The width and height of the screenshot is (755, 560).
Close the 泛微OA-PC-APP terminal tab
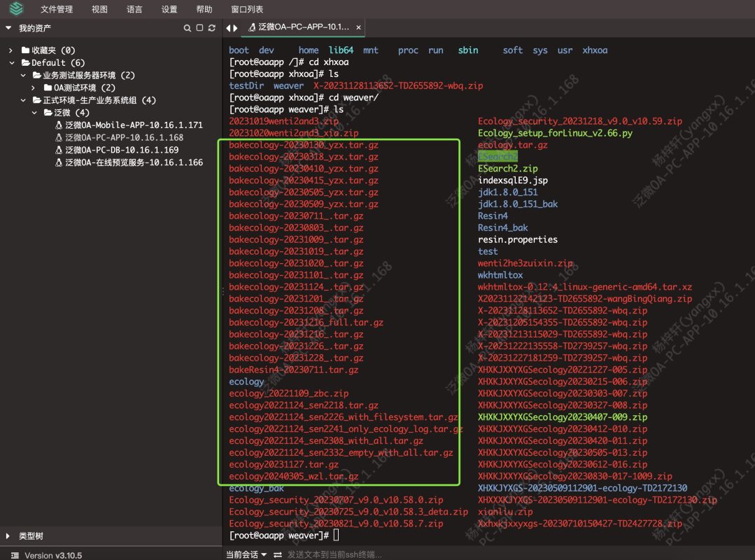pyautogui.click(x=359, y=28)
